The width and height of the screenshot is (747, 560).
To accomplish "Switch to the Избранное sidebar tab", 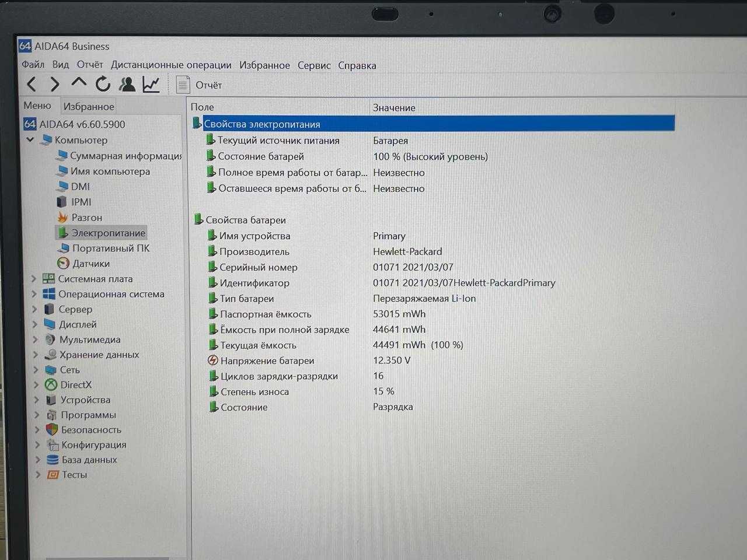I will (x=89, y=107).
